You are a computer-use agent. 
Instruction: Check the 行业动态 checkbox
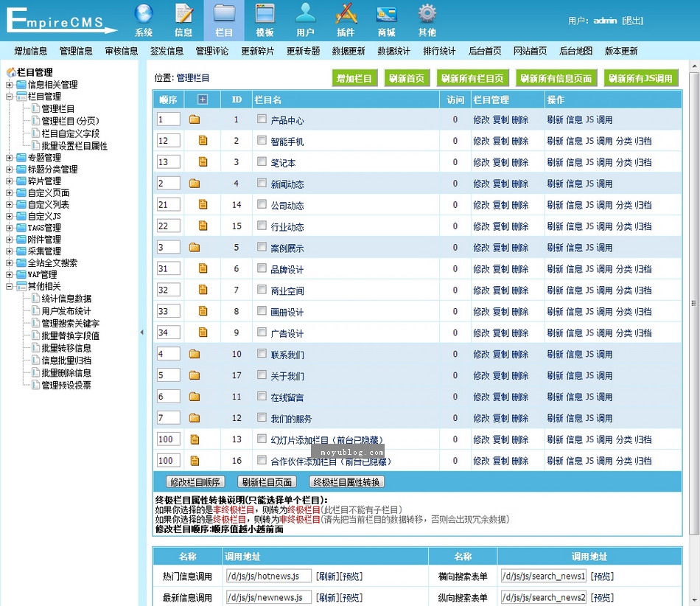(x=262, y=226)
